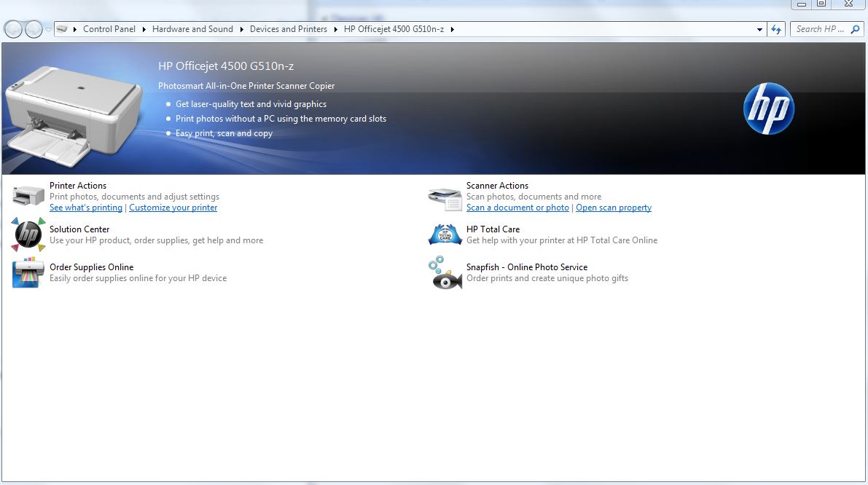Click the Order Supplies Online ink cartridge icon
The width and height of the screenshot is (868, 485).
27,273
